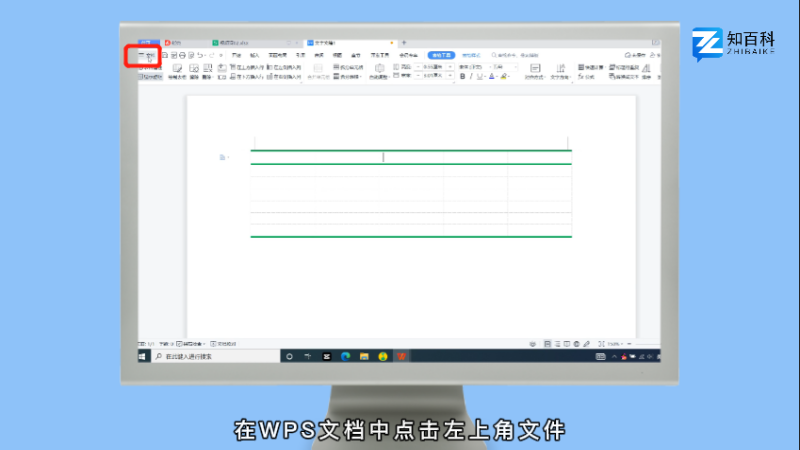Click the Redo arrow icon

point(212,55)
